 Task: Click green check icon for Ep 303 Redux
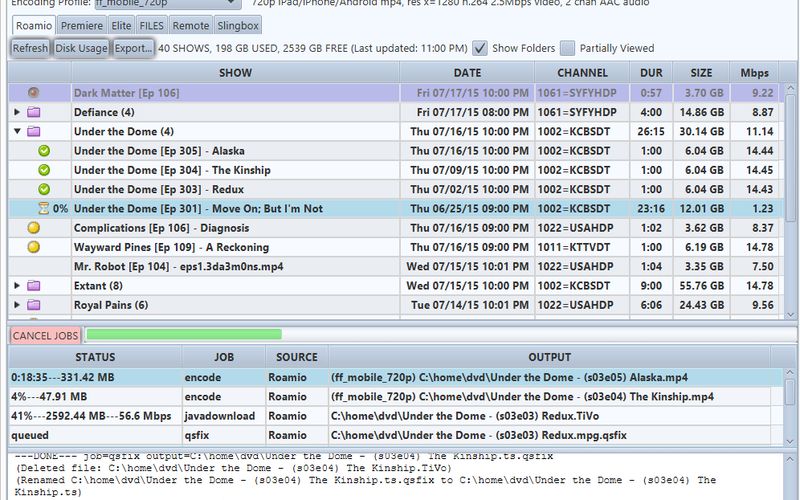[44, 189]
